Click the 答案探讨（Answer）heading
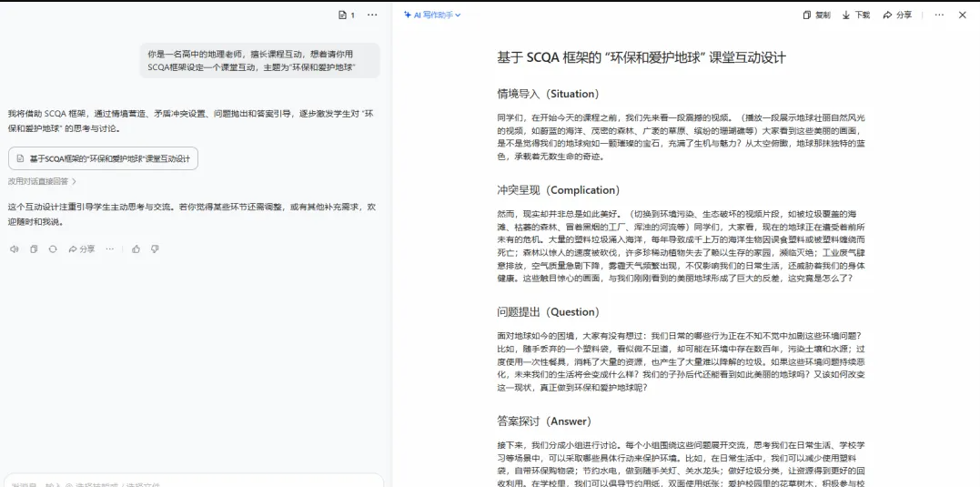980x487 pixels. coord(544,421)
